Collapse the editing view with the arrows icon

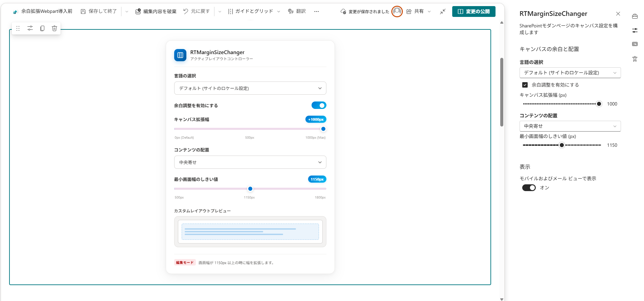(x=443, y=11)
